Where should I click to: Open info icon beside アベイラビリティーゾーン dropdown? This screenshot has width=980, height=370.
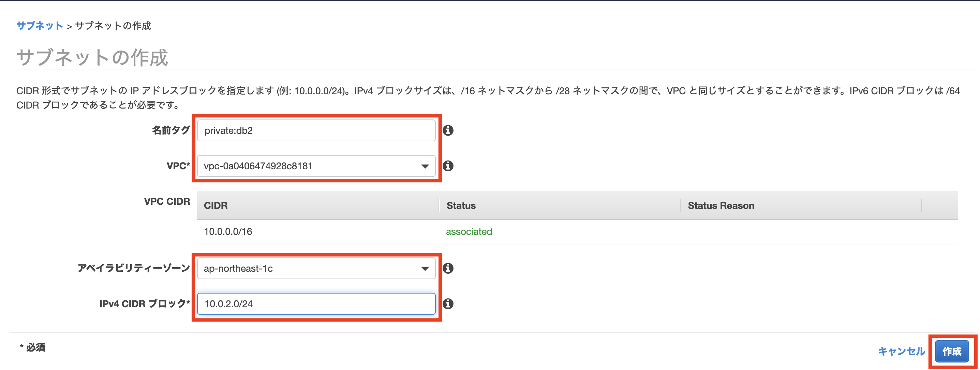[448, 268]
